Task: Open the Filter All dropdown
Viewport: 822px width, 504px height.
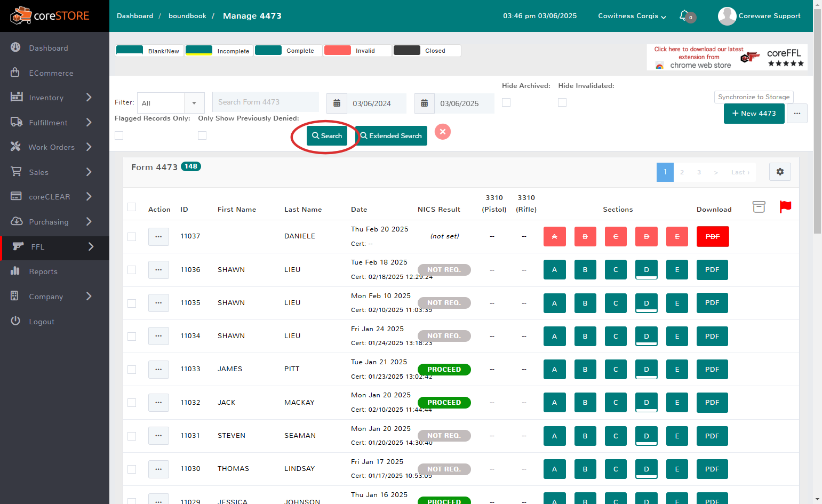Action: tap(171, 103)
